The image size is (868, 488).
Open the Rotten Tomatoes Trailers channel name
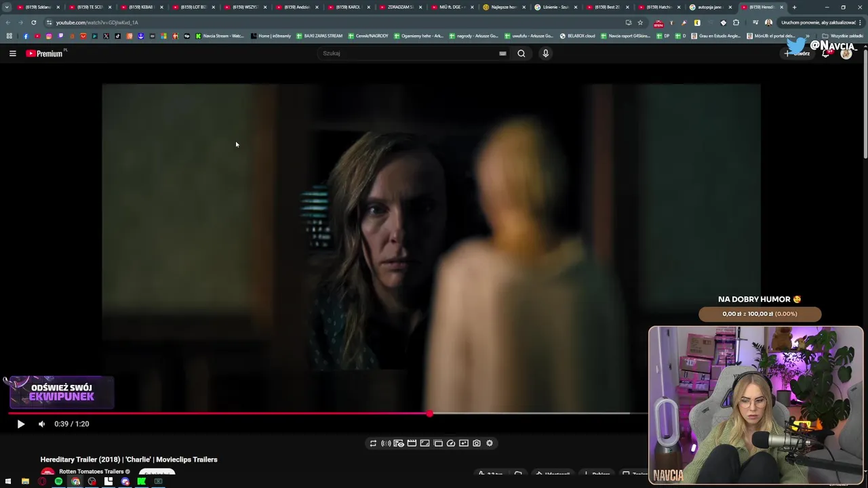click(x=92, y=472)
